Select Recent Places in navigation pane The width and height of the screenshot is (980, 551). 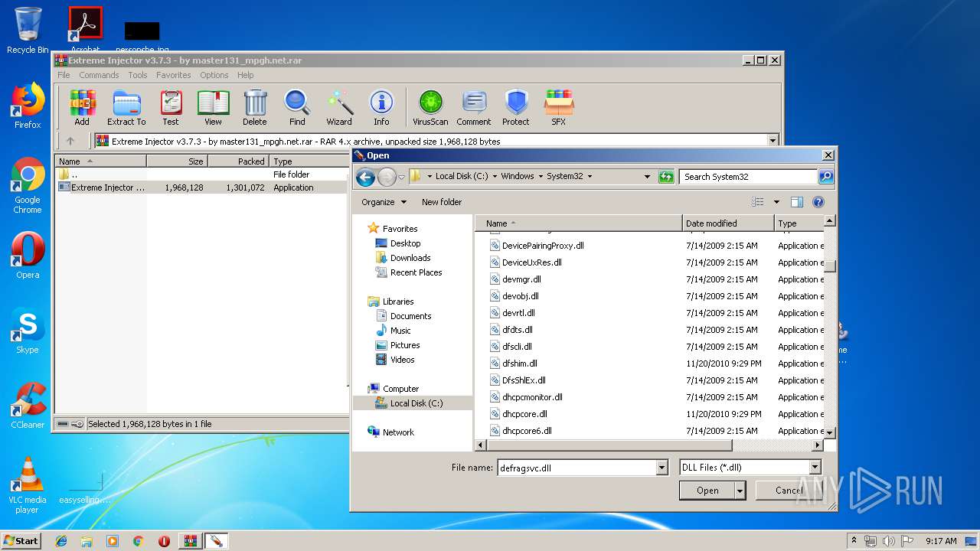(416, 272)
